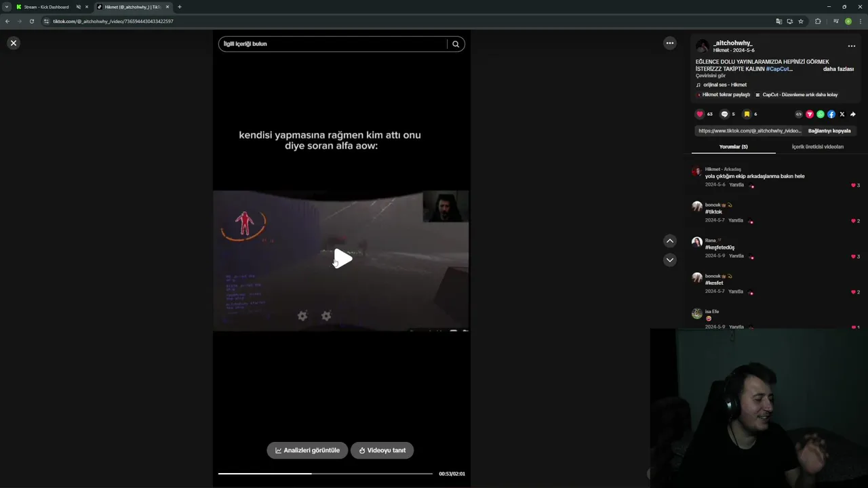
Task: Save the video with the bookmark icon (6)
Action: click(747, 114)
